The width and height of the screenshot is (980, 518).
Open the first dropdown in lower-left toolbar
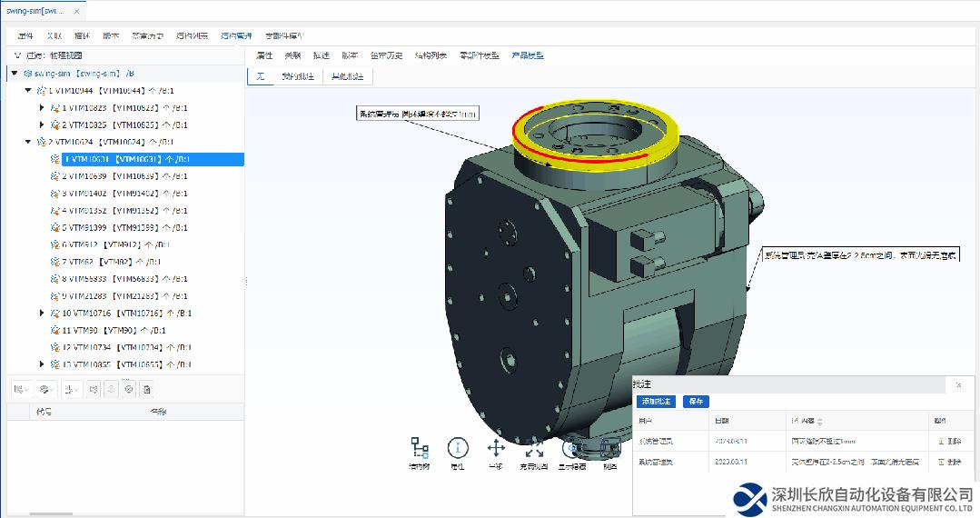pyautogui.click(x=20, y=389)
